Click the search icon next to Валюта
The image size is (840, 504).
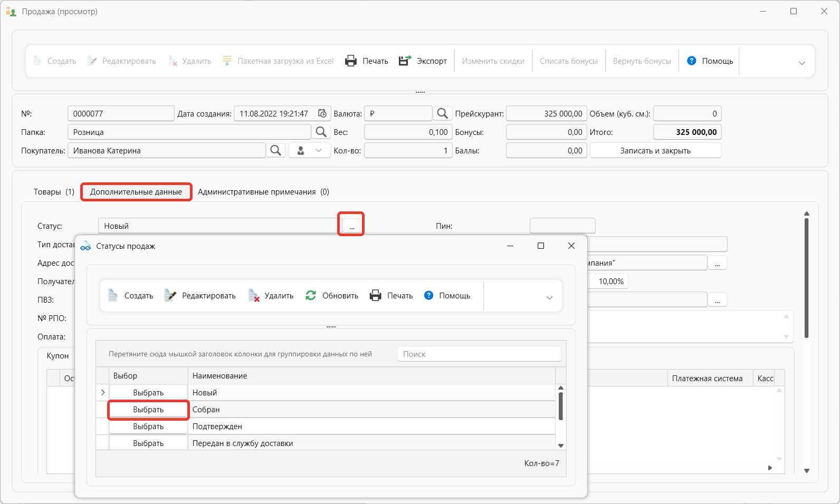coord(443,113)
